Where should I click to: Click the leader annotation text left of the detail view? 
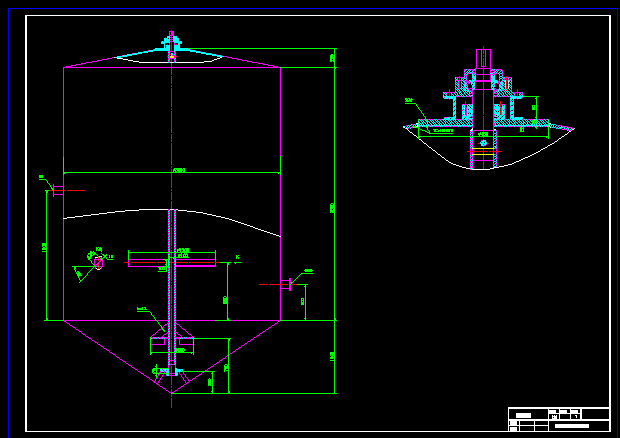click(409, 100)
